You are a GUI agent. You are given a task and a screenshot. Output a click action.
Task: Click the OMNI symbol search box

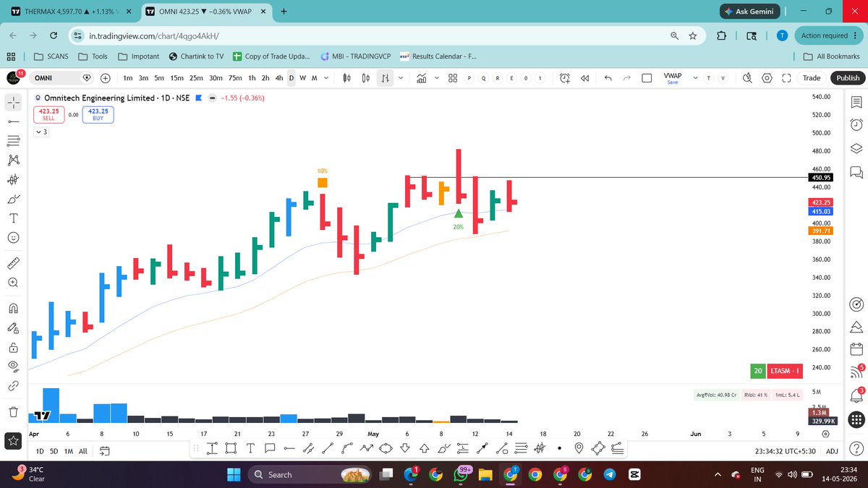(61, 78)
